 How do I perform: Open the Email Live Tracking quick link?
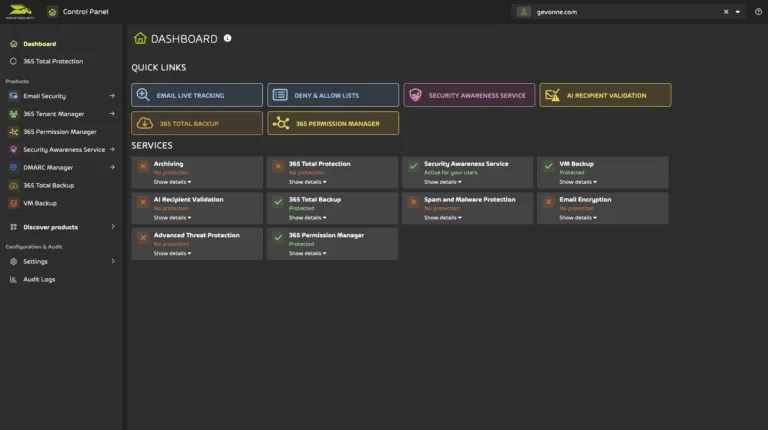[x=197, y=95]
